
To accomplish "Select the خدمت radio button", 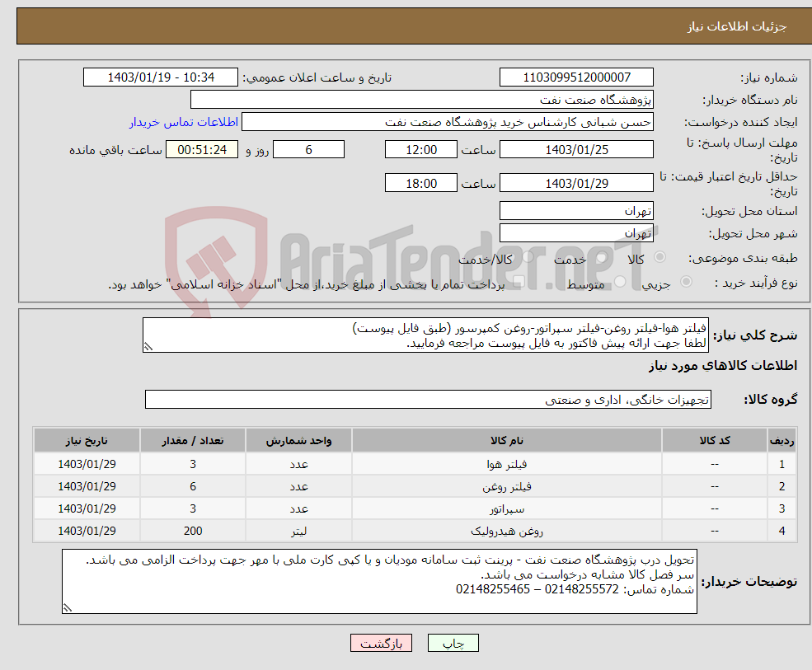I will pyautogui.click(x=601, y=257).
